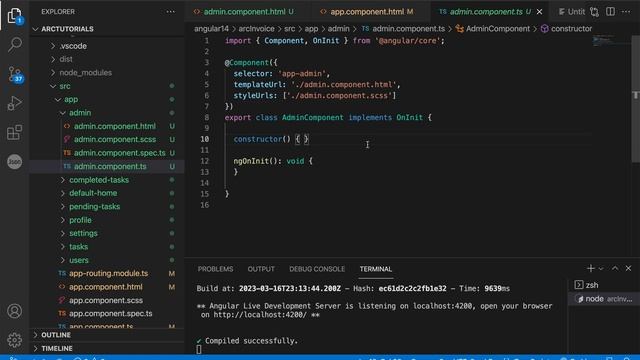This screenshot has width=640, height=360.
Task: Click the Explorer more actions ellipsis
Action: click(x=171, y=12)
